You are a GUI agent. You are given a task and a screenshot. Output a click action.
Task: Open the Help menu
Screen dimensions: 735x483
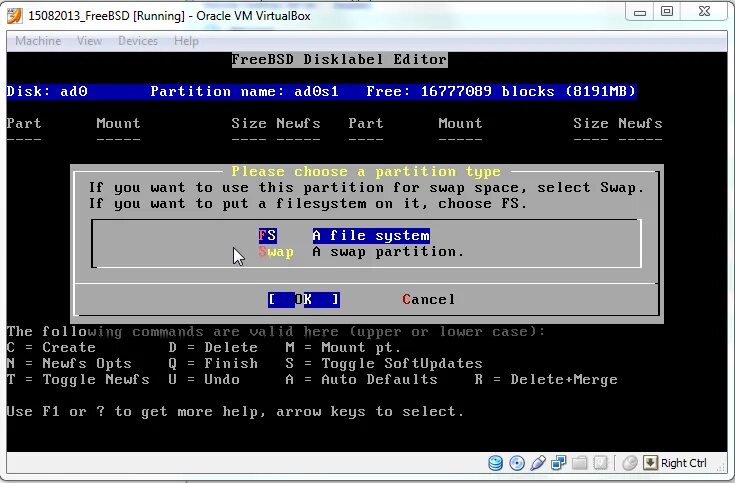pos(187,41)
